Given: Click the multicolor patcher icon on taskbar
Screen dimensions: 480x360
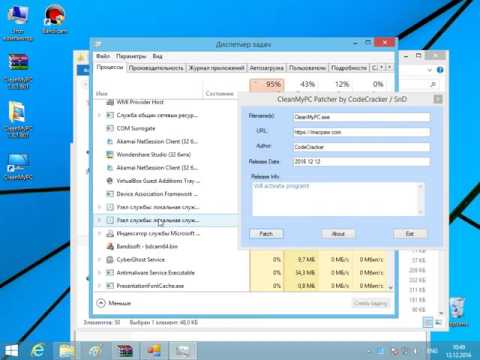Looking at the screenshot, I should (x=154, y=351).
